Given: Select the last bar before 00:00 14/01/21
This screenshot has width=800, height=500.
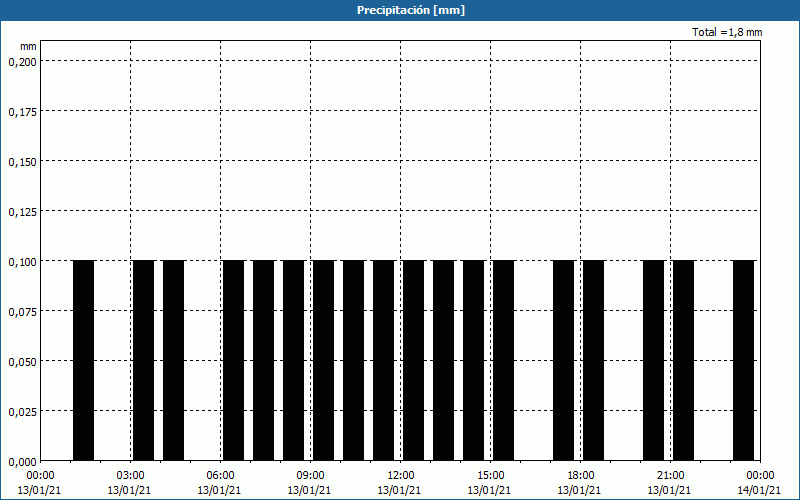Looking at the screenshot, I should [743, 361].
